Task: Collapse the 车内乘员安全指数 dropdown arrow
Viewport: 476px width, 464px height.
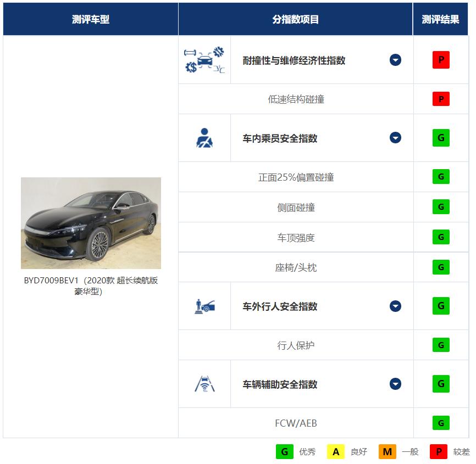Action: [395, 138]
